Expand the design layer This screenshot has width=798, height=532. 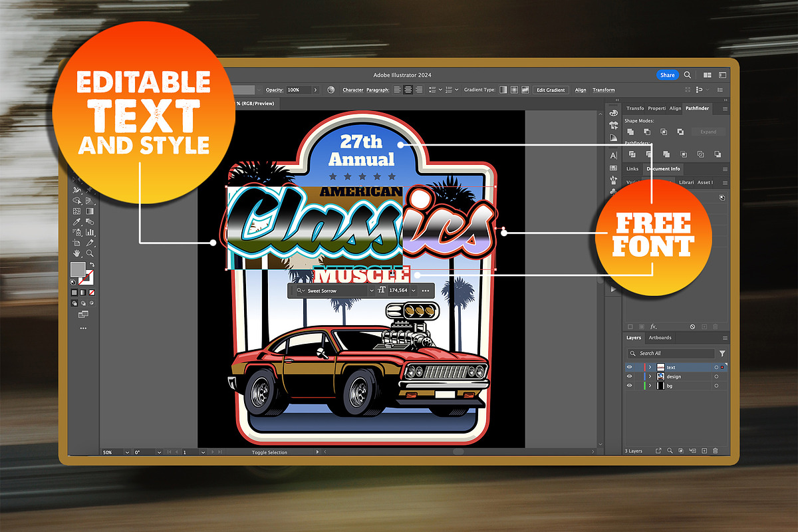[x=650, y=376]
